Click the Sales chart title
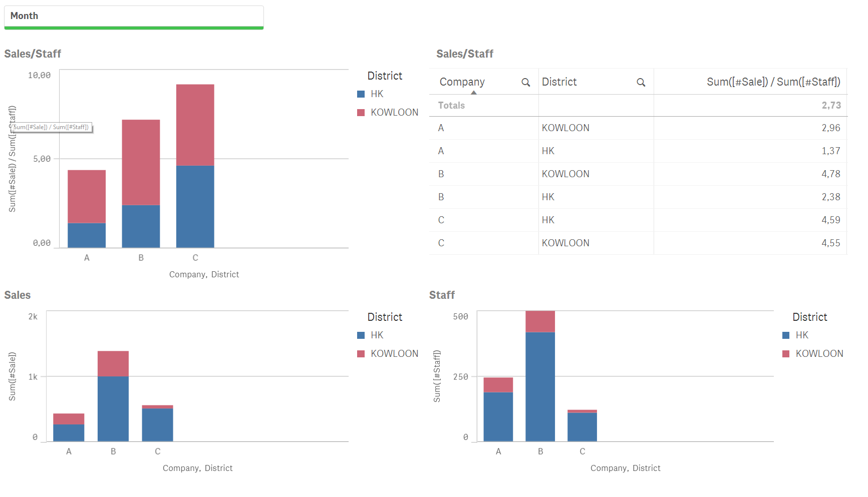Image resolution: width=868 pixels, height=497 pixels. pyautogui.click(x=18, y=295)
